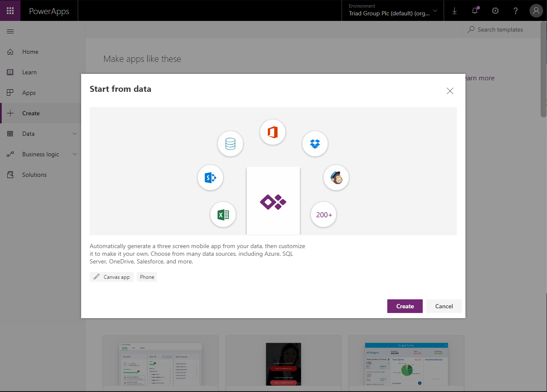The height and width of the screenshot is (392, 547).
Task: Open the settings gear
Action: click(495, 11)
